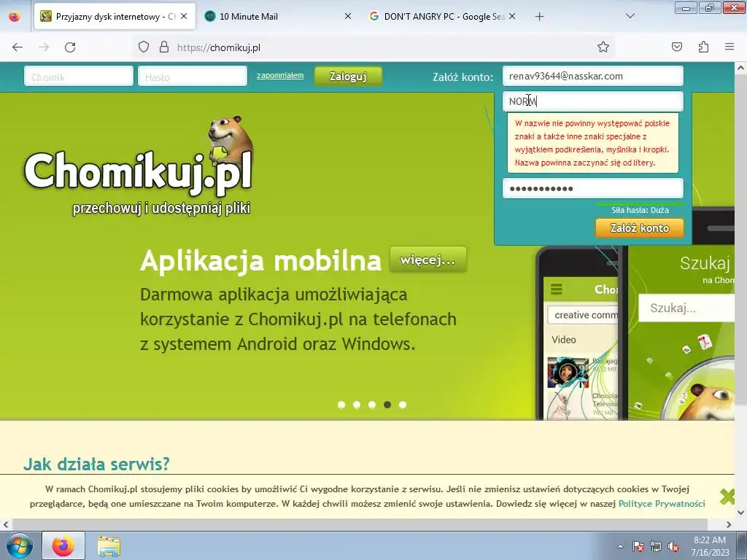Open the extensions puzzle icon
Viewport: 747px width, 560px height.
(703, 47)
